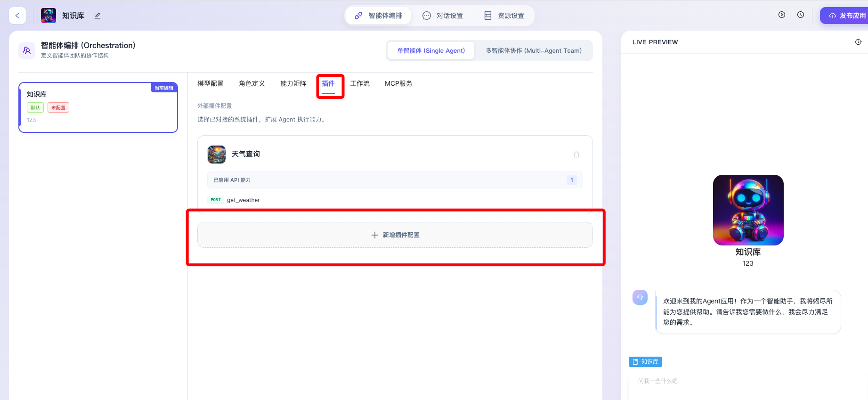Open the history clock icon

(801, 15)
